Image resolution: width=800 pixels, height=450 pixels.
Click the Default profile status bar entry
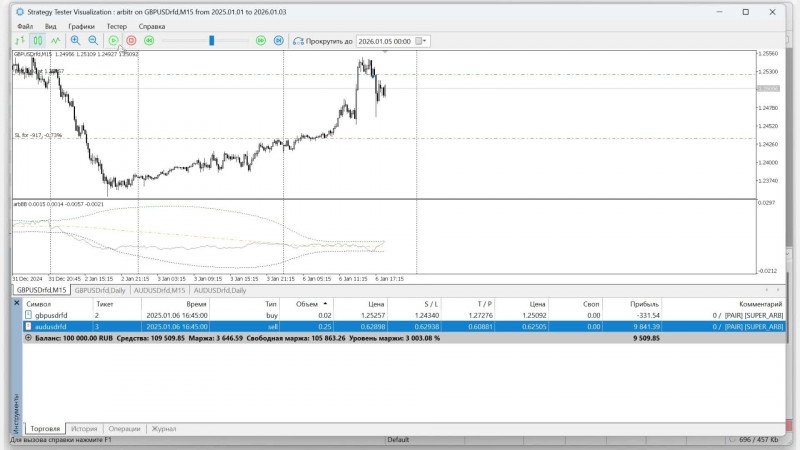[398, 439]
